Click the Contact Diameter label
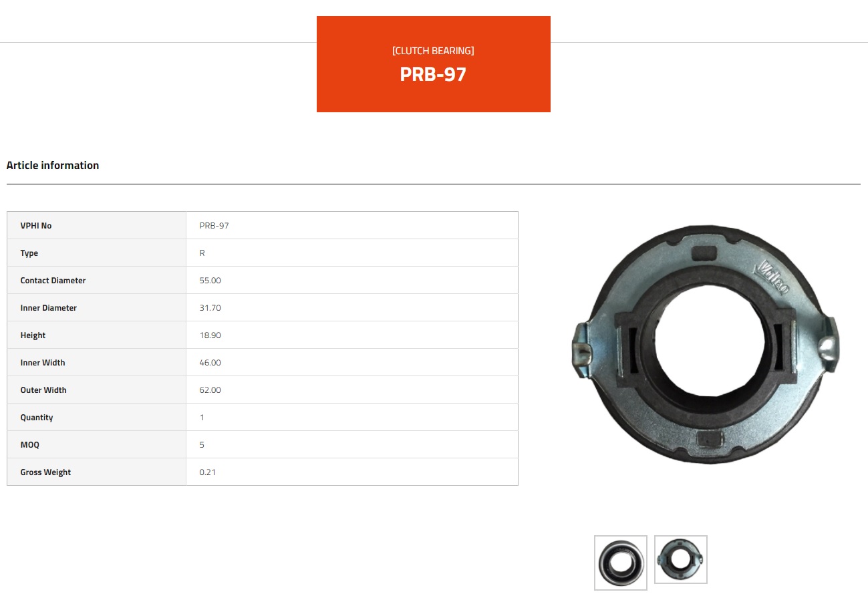The height and width of the screenshot is (598, 868). (53, 281)
